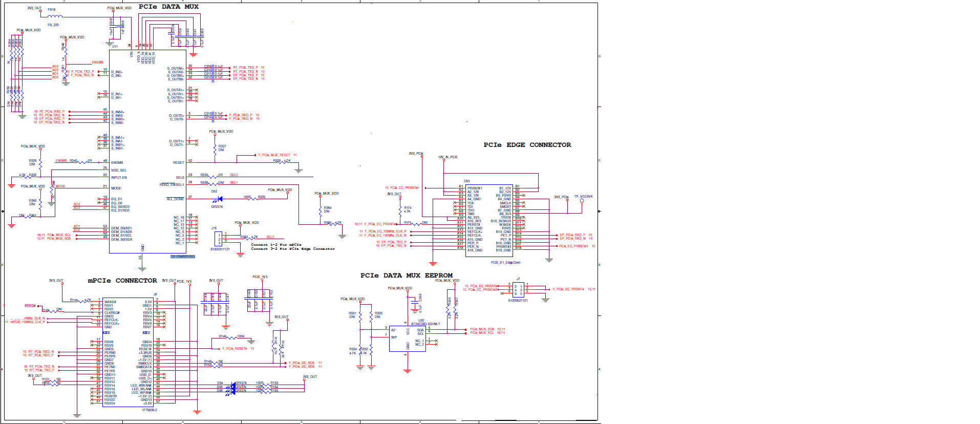Select the 'F_PCIe_MUX_RESET' net label
The width and height of the screenshot is (980, 424).
pos(274,155)
